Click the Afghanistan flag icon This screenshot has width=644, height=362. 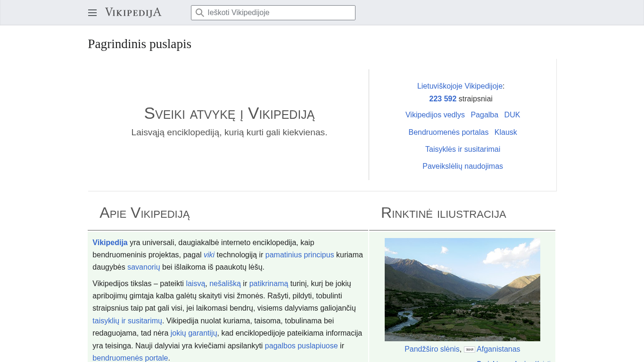coord(469,349)
